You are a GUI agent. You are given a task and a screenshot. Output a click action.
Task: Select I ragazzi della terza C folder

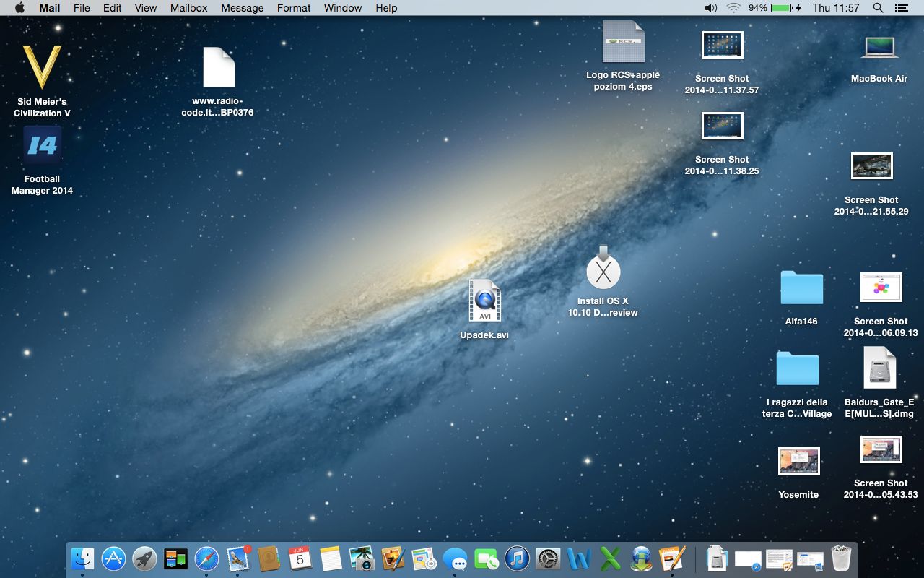(x=797, y=384)
